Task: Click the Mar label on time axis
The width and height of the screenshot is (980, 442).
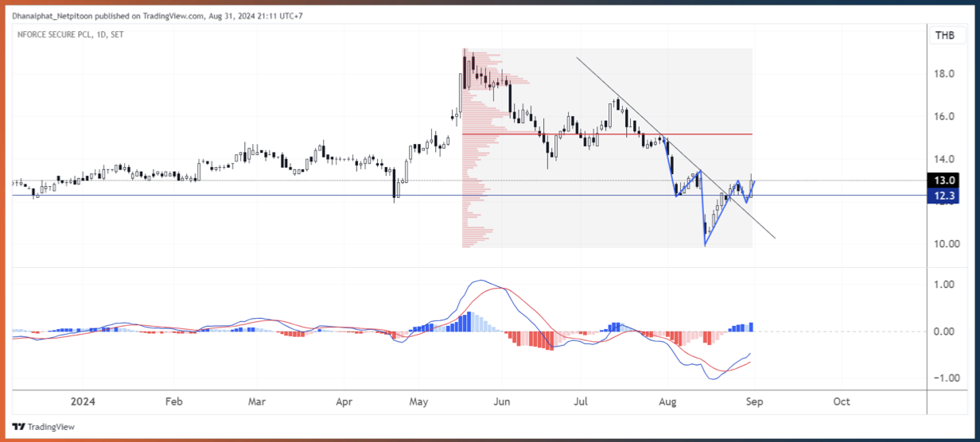Action: 257,401
